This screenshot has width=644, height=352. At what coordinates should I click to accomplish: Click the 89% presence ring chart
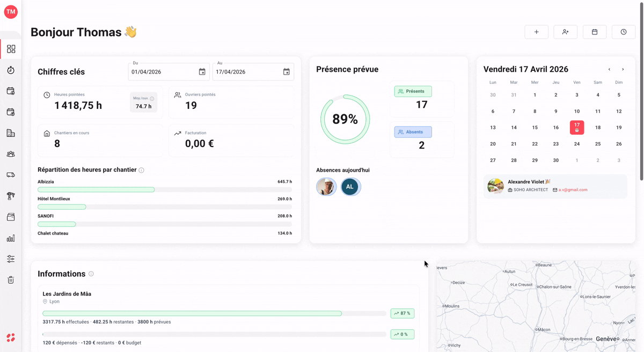(x=345, y=119)
